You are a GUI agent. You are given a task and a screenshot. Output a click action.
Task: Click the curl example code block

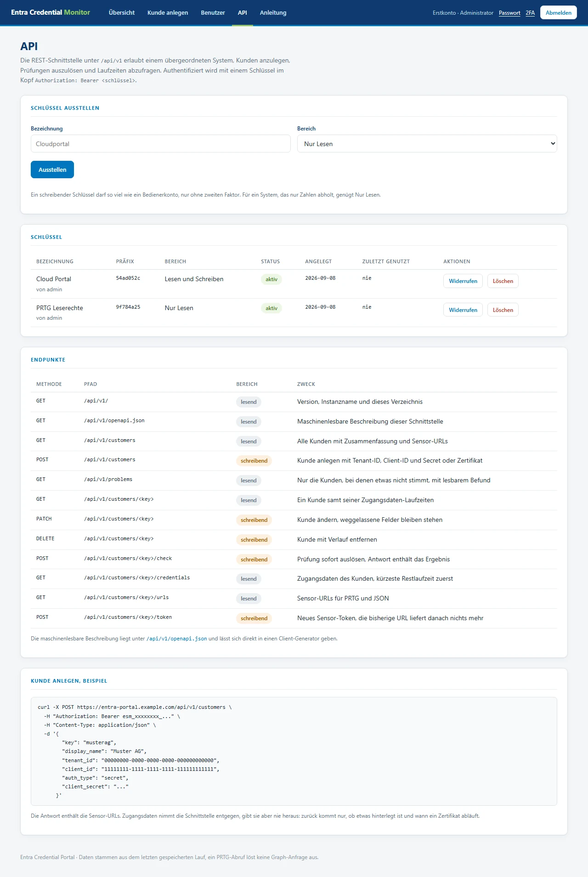pyautogui.click(x=294, y=751)
